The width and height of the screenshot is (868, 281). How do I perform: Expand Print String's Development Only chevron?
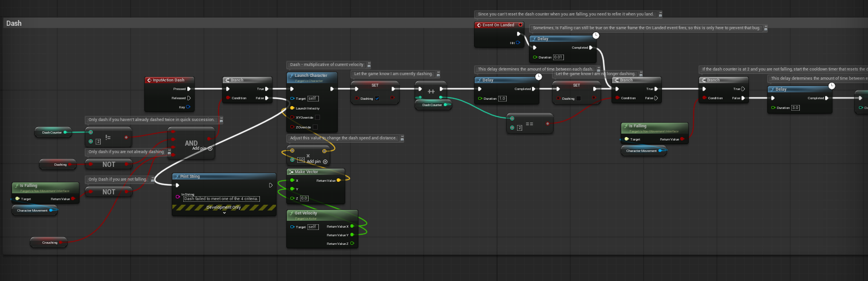[224, 212]
